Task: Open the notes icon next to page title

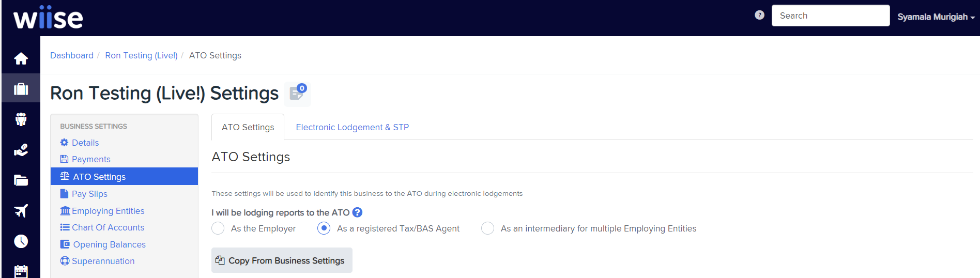Action: [x=298, y=94]
